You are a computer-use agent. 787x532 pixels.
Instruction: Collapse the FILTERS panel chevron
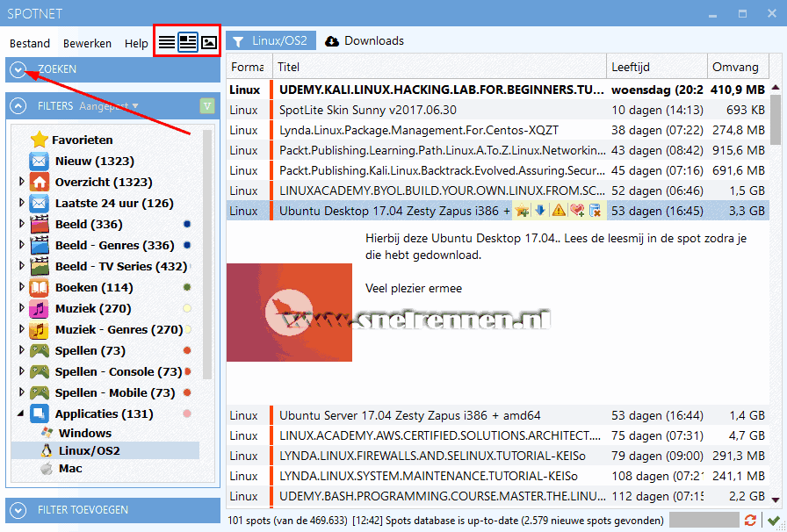click(18, 106)
